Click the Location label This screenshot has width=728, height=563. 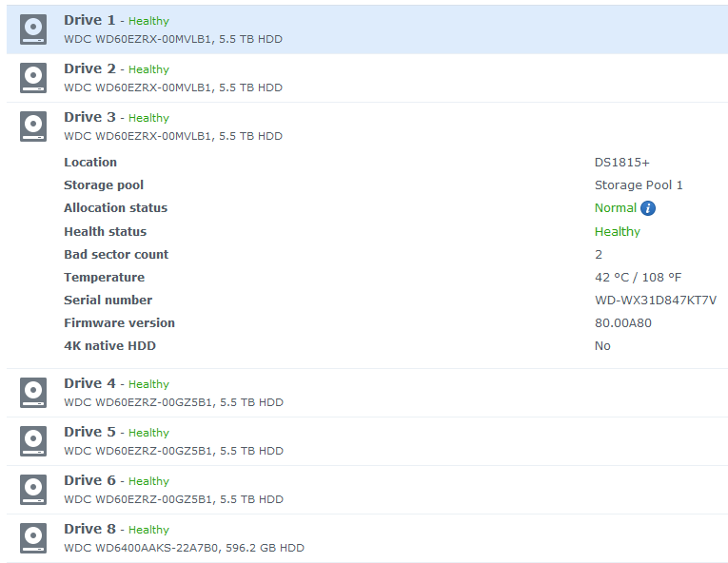90,163
